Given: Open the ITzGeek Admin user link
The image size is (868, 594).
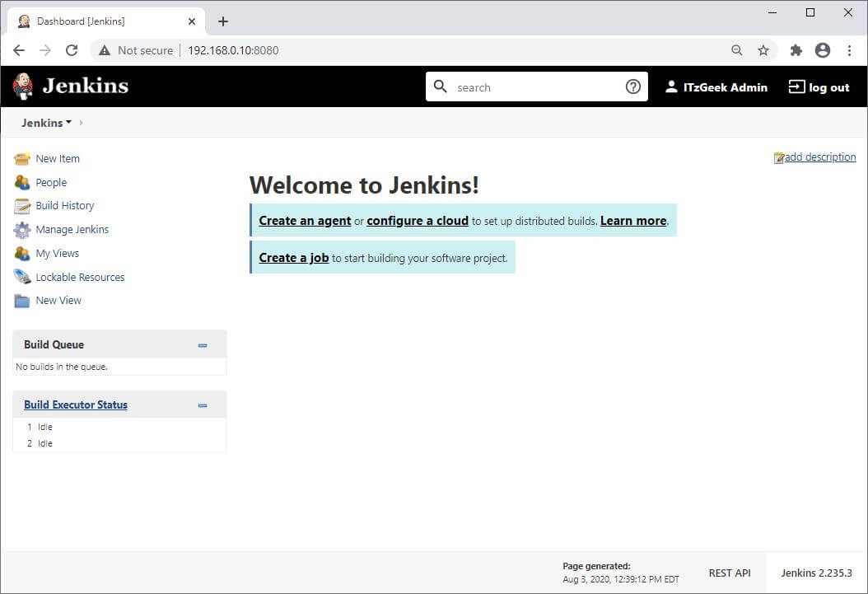Looking at the screenshot, I should (x=726, y=87).
